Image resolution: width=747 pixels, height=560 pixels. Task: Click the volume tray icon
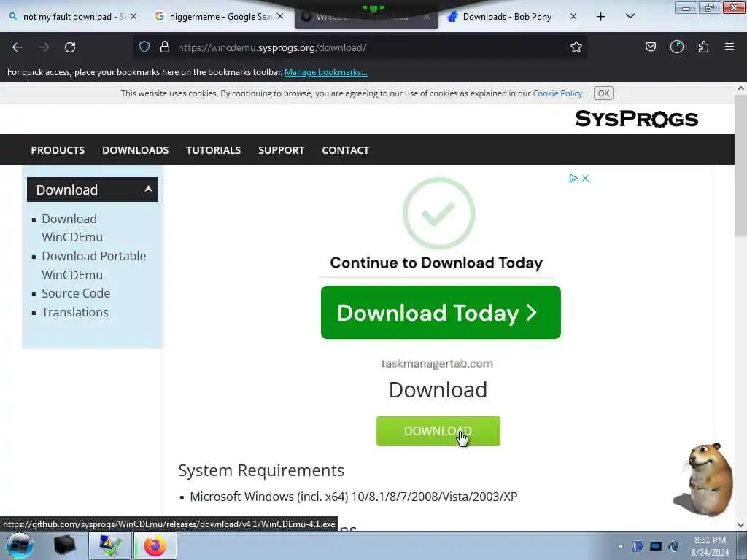click(x=673, y=546)
